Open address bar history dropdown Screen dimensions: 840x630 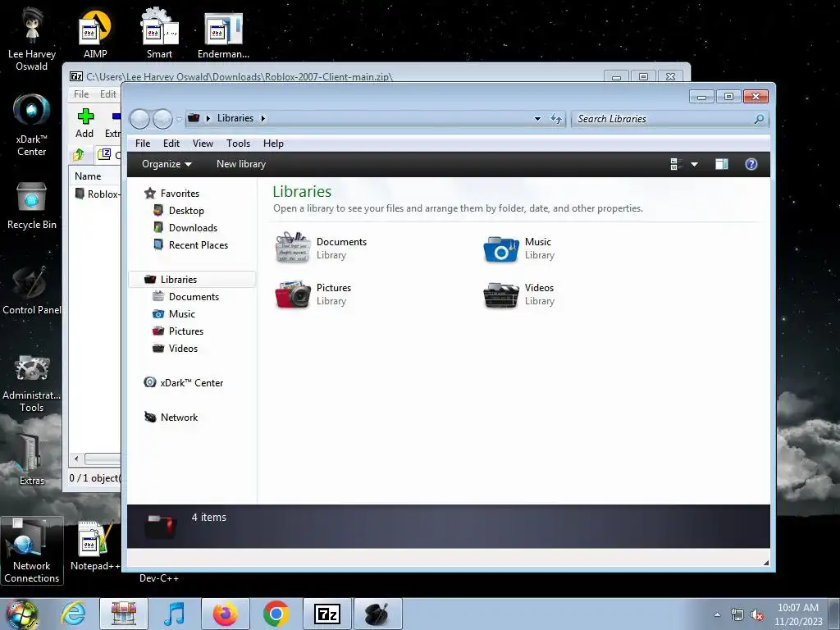537,118
